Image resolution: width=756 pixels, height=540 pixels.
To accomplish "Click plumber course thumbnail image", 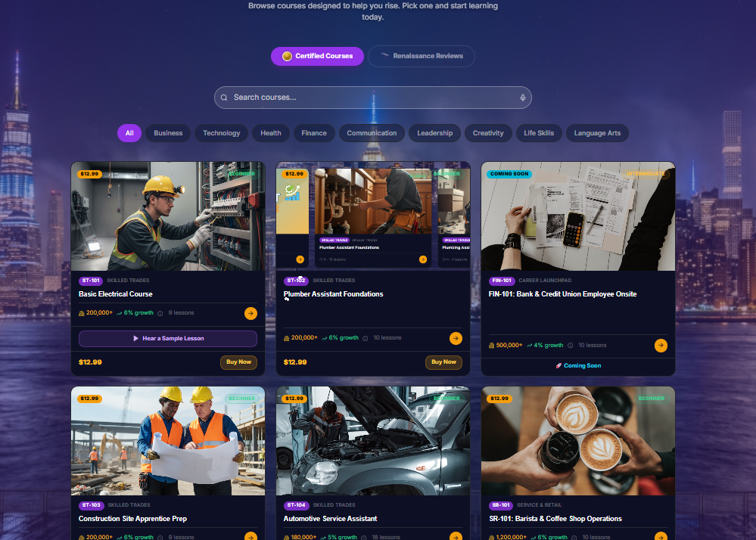I will point(372,216).
